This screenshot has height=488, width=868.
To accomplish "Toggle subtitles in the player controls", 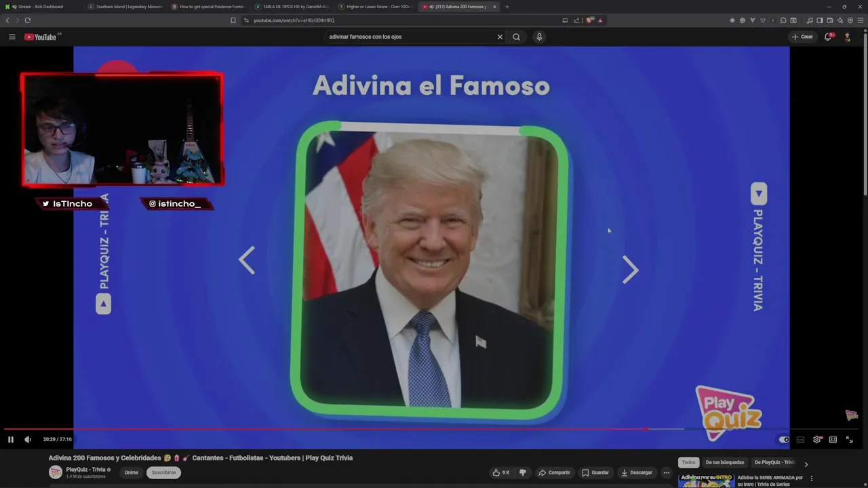I will click(800, 439).
